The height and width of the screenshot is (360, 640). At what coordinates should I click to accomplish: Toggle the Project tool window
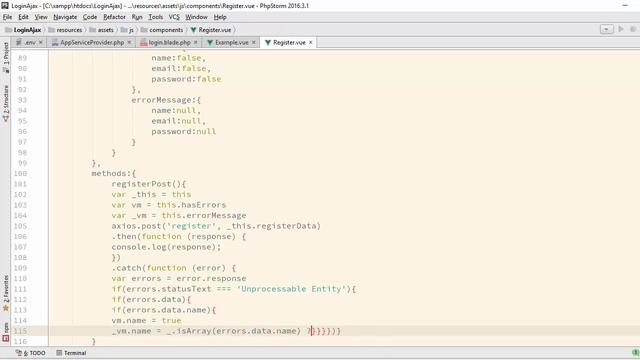pyautogui.click(x=6, y=58)
